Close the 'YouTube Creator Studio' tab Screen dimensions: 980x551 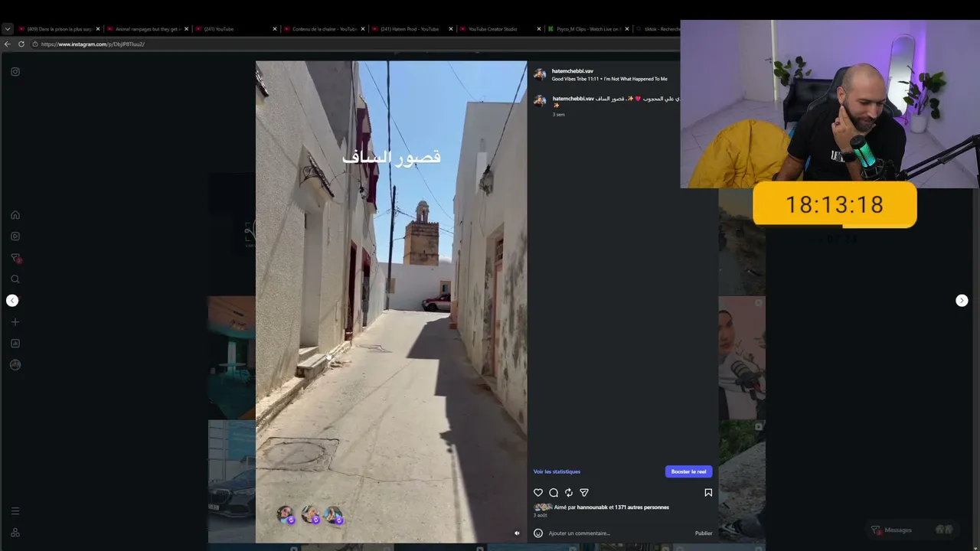coord(539,29)
